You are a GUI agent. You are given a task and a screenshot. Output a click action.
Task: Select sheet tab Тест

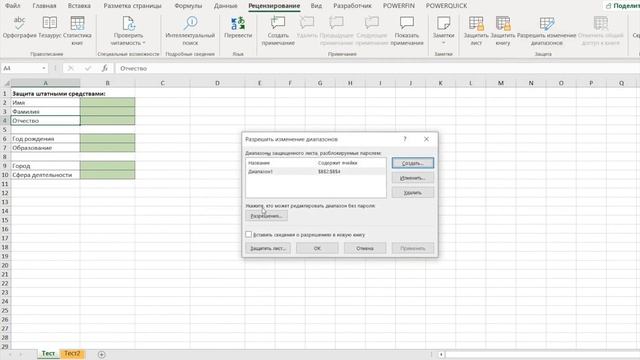click(48, 353)
